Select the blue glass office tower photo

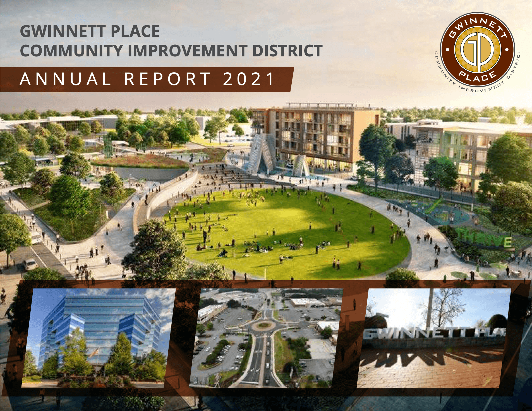(99, 338)
